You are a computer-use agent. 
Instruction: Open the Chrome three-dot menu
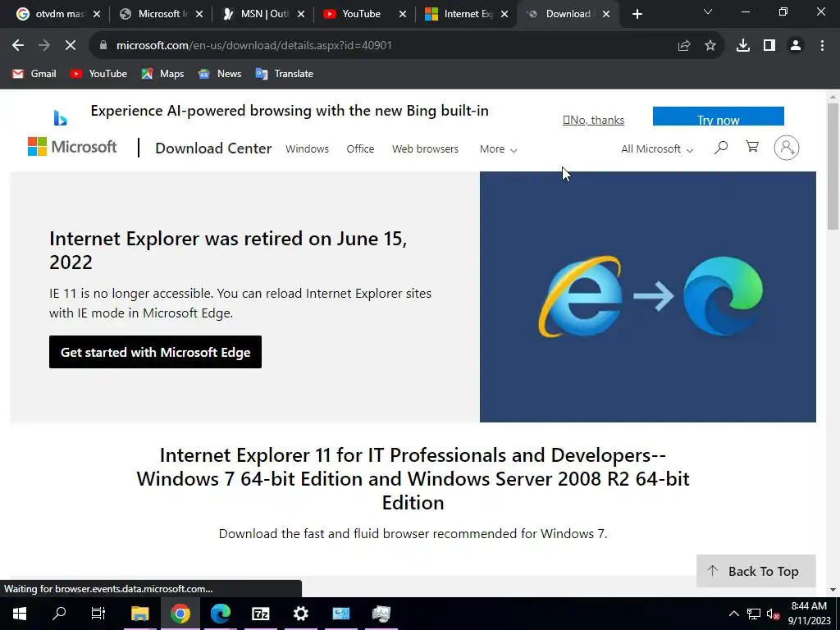pos(822,46)
